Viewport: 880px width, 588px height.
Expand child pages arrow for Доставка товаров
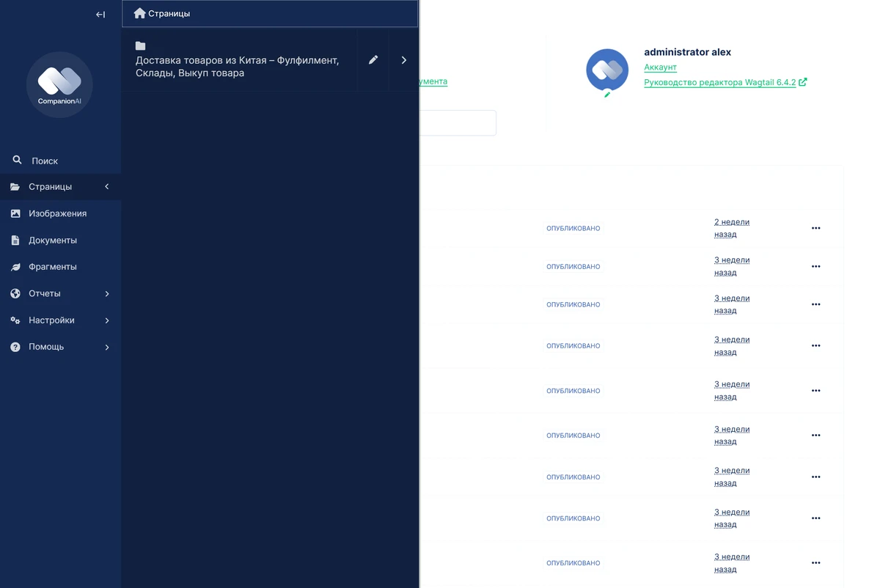404,60
